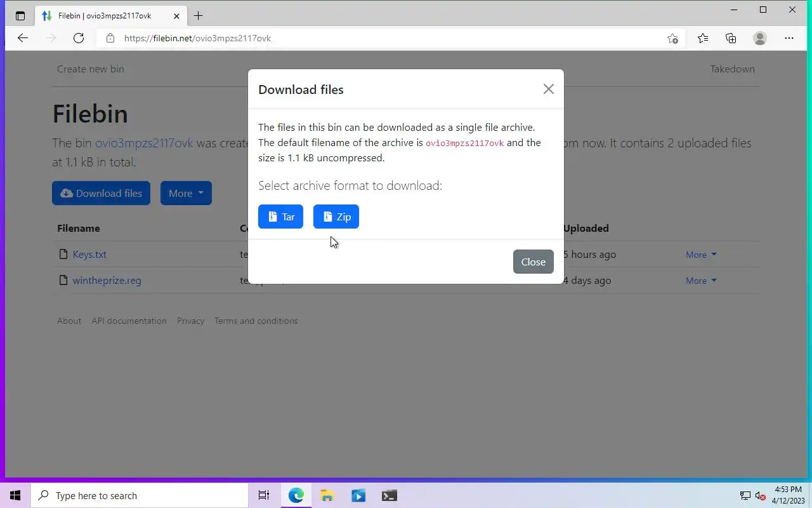Screen dimensions: 812x508
Task: Click the address bar URL field
Action: point(390,38)
